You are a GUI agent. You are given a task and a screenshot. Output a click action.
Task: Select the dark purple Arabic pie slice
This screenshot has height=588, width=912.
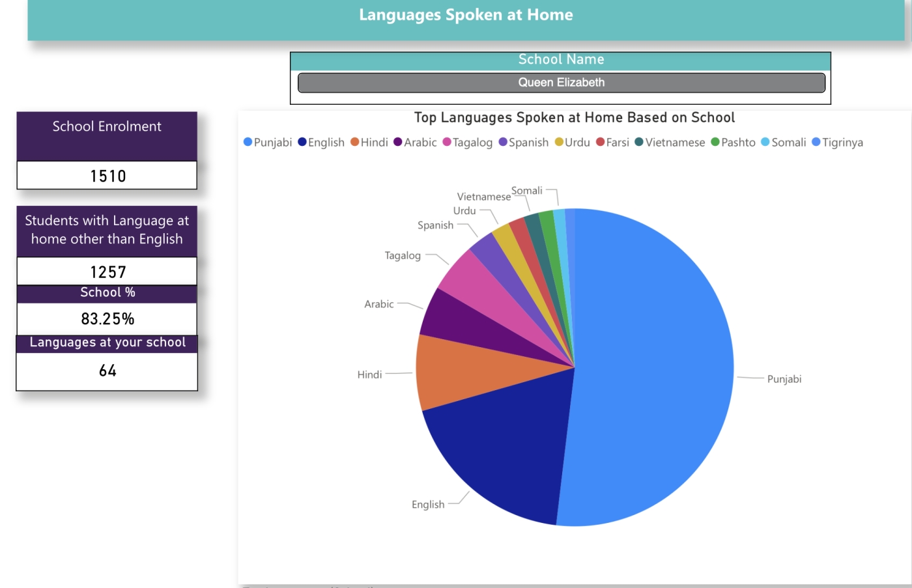coord(469,320)
